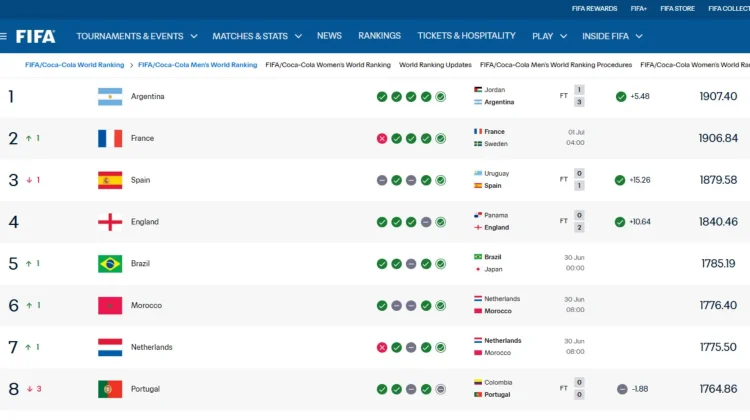The width and height of the screenshot is (750, 420).
Task: Click Brazil's grey draw form icon
Action: 411,264
